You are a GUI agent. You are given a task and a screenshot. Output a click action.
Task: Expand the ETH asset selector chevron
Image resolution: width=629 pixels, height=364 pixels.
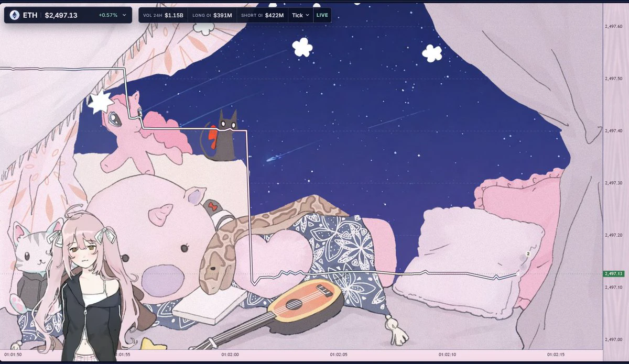click(x=124, y=15)
